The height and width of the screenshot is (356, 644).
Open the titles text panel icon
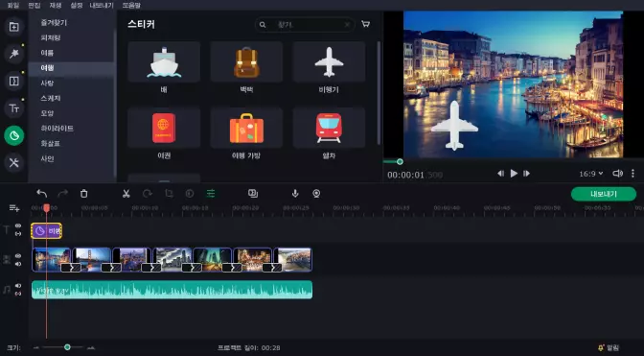point(14,108)
